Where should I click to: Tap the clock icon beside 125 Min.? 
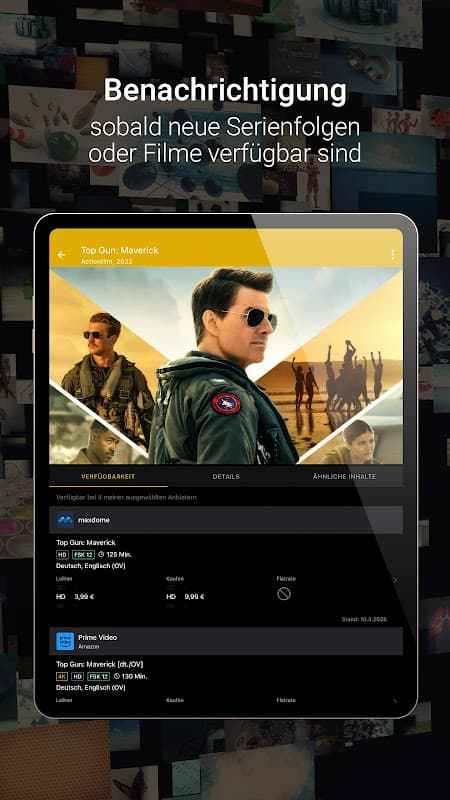(101, 555)
